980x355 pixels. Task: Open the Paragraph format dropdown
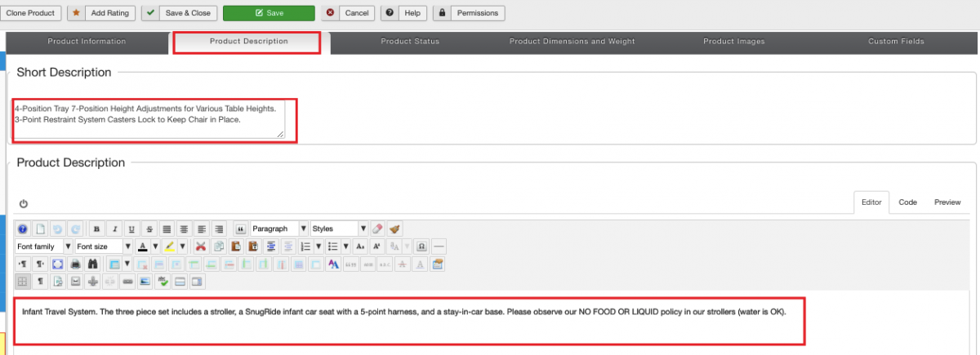[279, 229]
